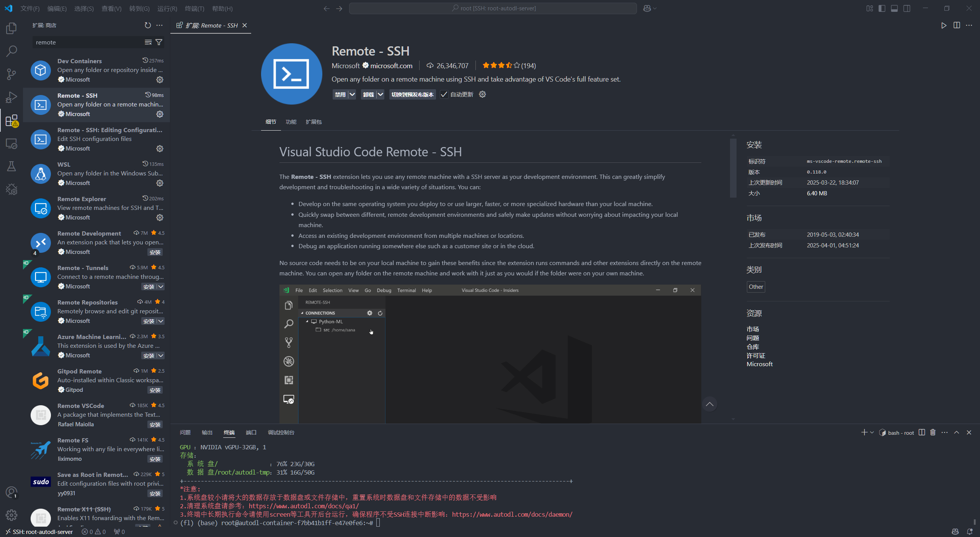980x537 pixels.
Task: Expand dropdown arrow next to disable button
Action: tap(352, 95)
